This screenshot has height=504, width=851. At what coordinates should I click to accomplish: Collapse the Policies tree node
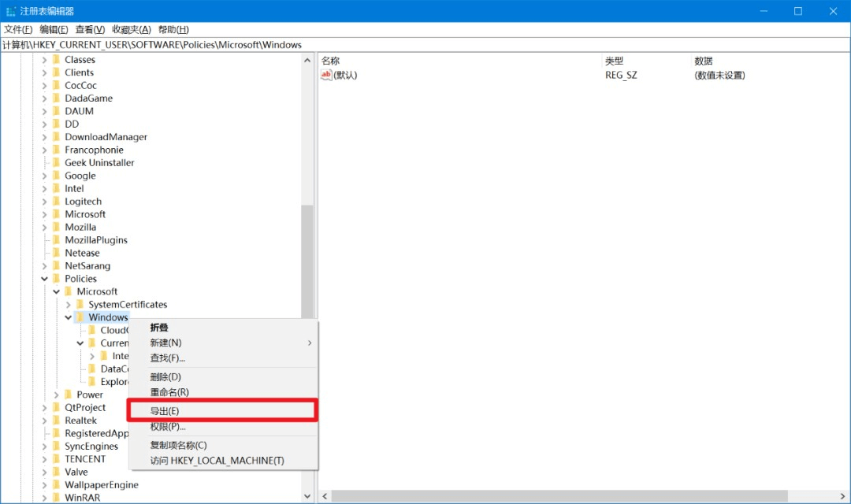point(44,279)
